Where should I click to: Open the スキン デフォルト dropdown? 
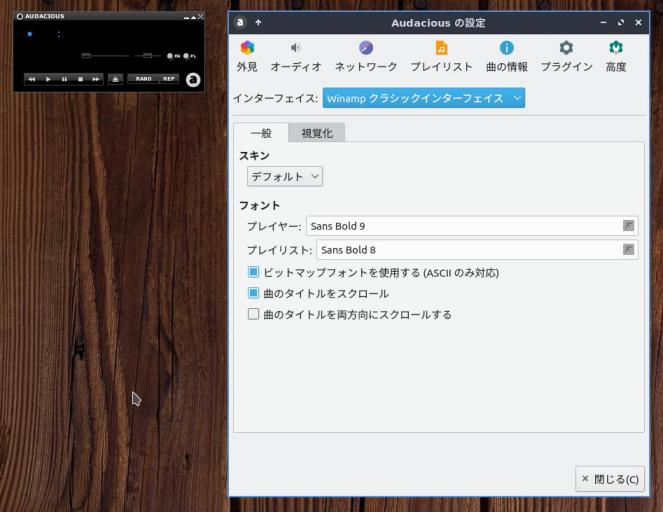point(285,176)
